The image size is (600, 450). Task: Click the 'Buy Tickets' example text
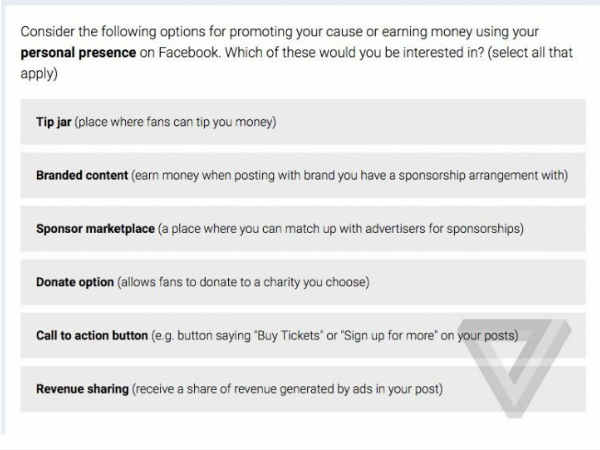[287, 336]
